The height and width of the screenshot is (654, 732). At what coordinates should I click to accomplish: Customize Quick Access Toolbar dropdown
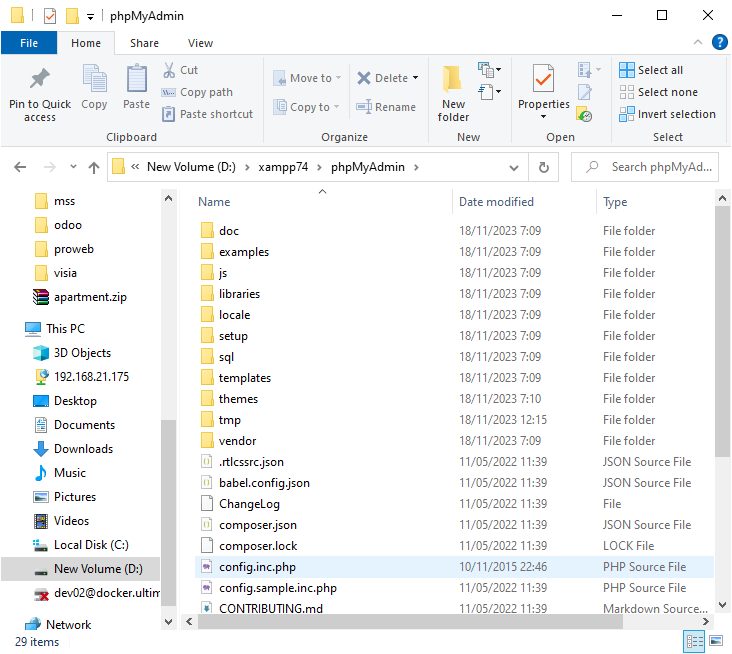90,17
